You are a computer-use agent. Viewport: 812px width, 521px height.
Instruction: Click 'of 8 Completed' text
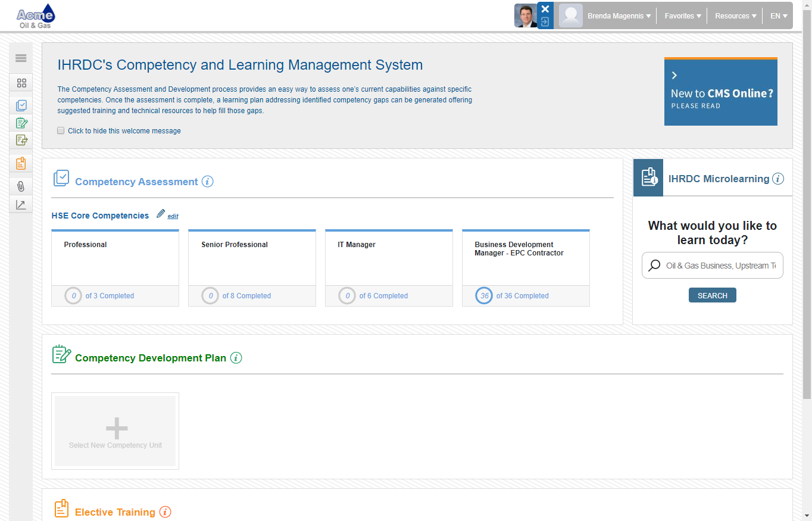[246, 296]
